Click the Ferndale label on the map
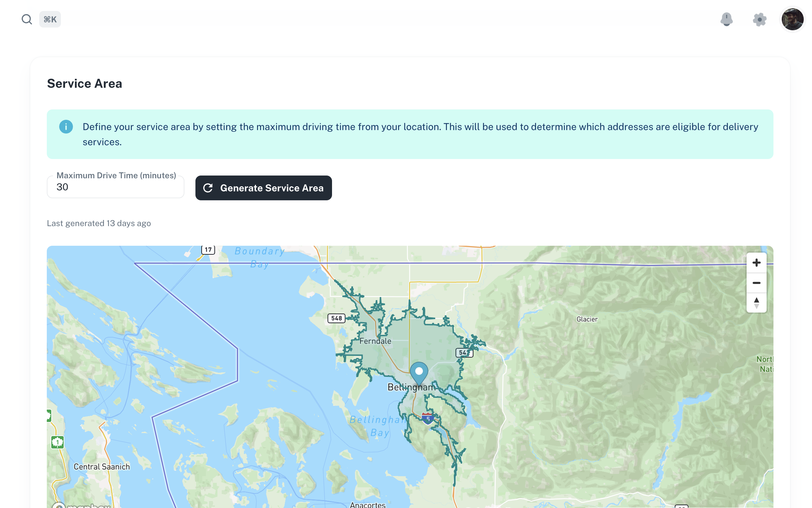The width and height of the screenshot is (812, 508). (376, 341)
